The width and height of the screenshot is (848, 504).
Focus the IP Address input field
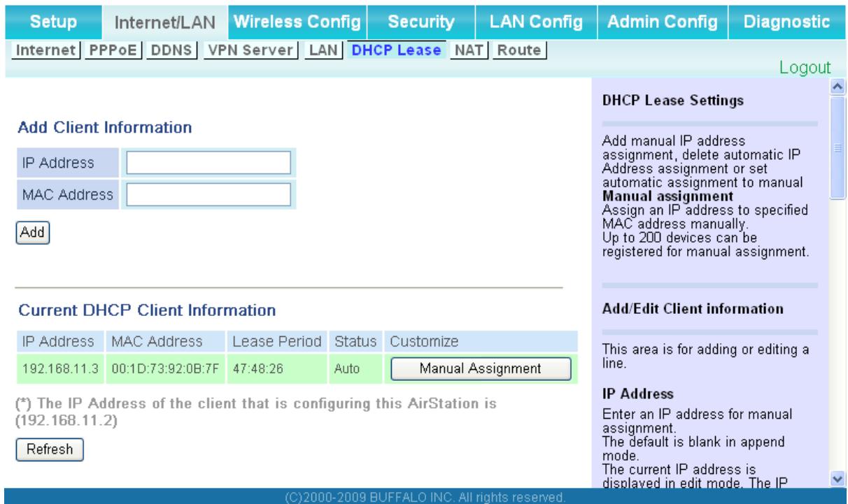[209, 162]
